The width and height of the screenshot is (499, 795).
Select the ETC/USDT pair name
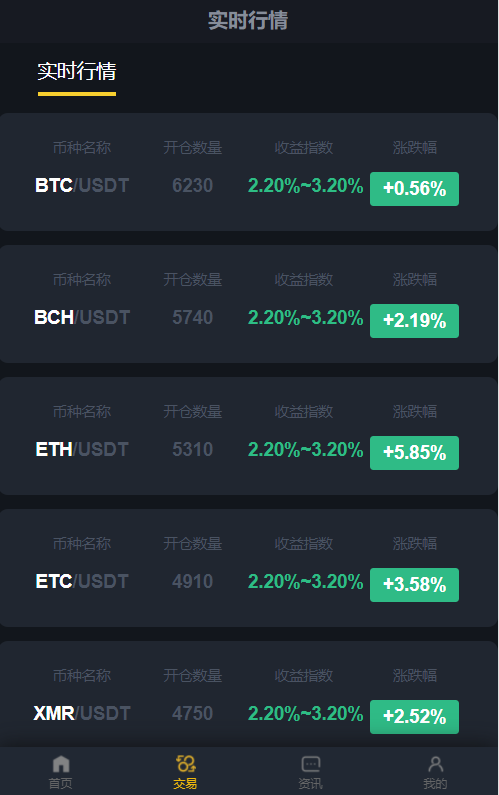pyautogui.click(x=82, y=581)
